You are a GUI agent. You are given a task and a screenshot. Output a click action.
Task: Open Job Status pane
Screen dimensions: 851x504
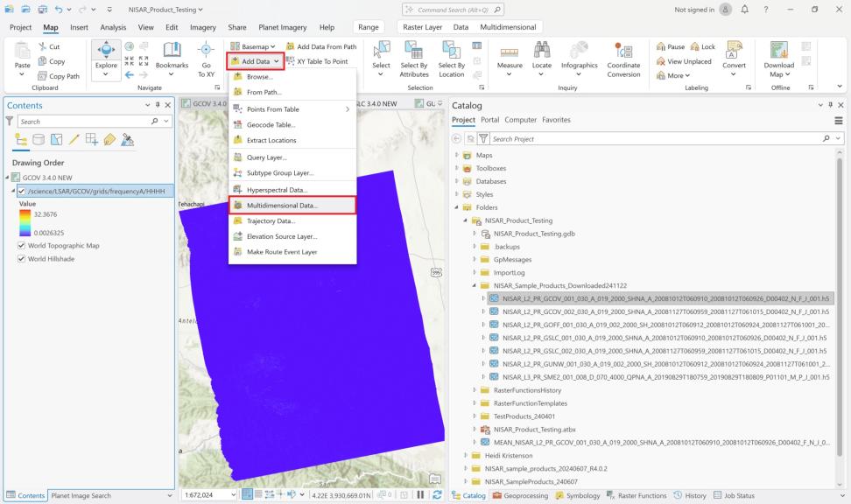point(734,495)
